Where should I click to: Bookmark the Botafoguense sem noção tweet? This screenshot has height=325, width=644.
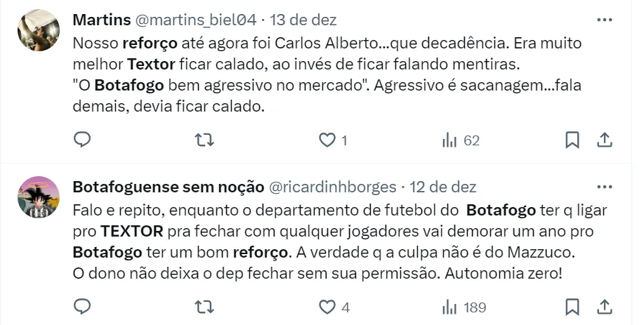573,307
